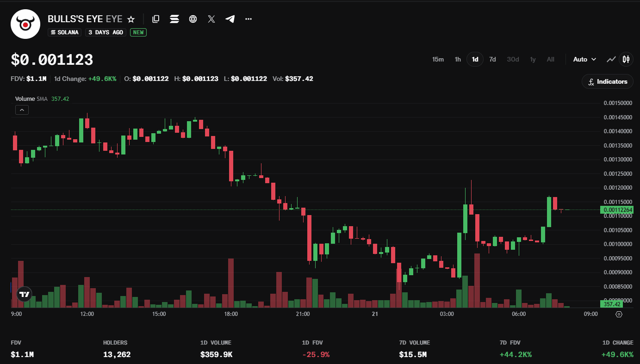Select the 1h timeframe

click(458, 59)
